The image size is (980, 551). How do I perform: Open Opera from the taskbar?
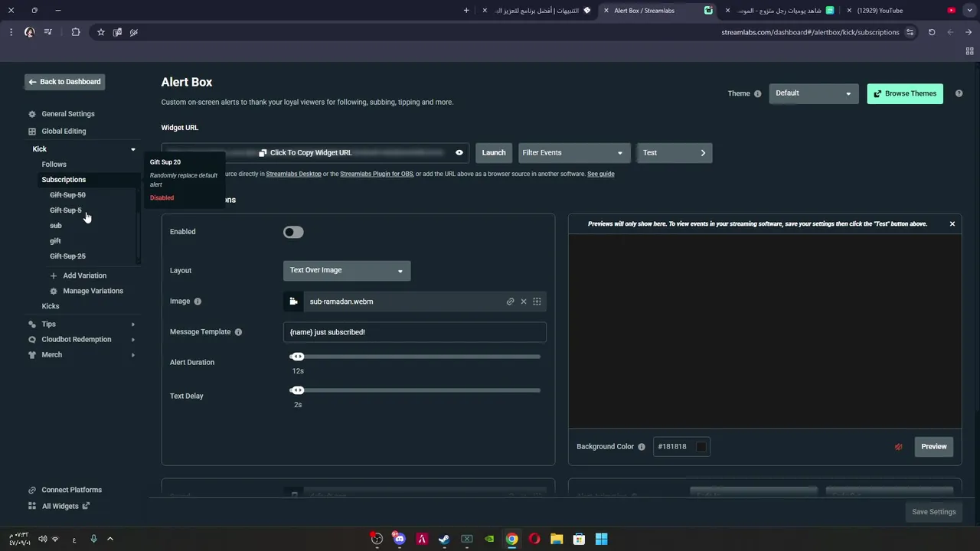tap(534, 539)
